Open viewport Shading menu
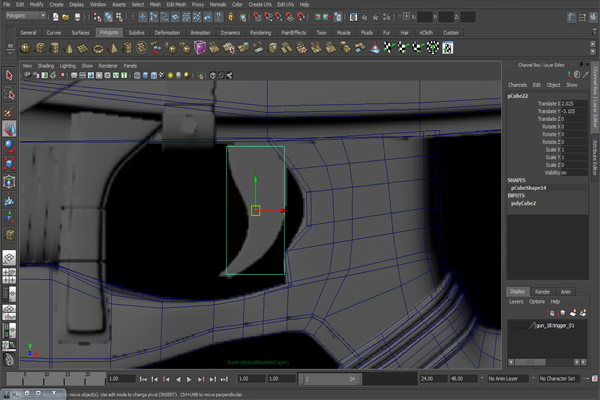 pos(46,66)
